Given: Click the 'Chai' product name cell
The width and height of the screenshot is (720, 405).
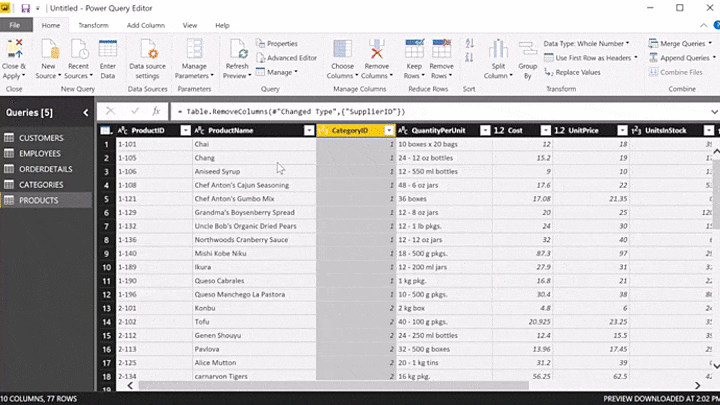Looking at the screenshot, I should click(254, 144).
